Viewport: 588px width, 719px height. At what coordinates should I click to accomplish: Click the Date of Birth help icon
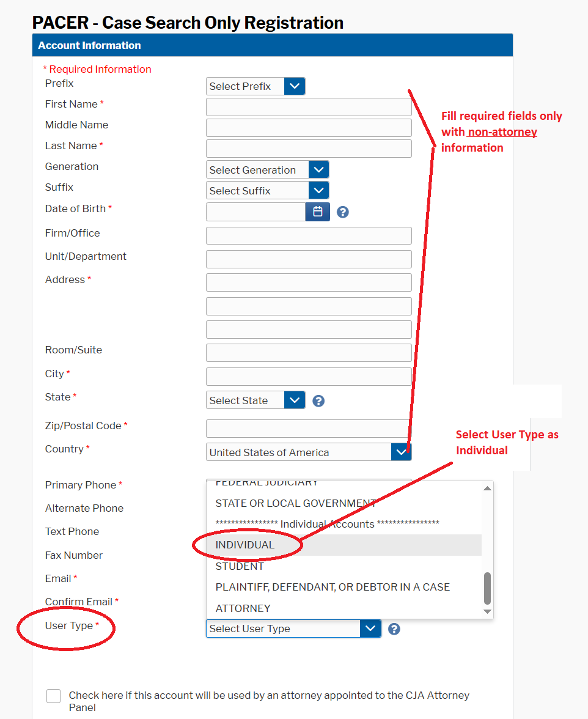pyautogui.click(x=343, y=212)
